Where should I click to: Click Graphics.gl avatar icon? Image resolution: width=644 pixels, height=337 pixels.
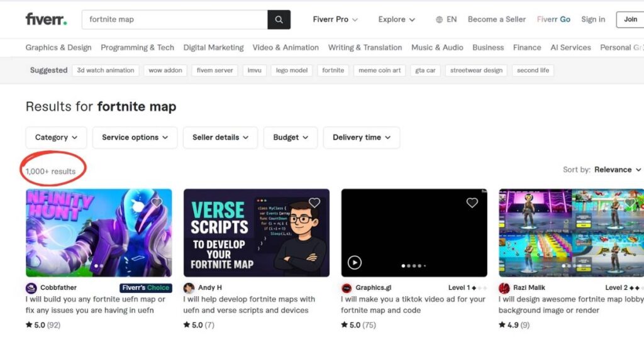[347, 288]
